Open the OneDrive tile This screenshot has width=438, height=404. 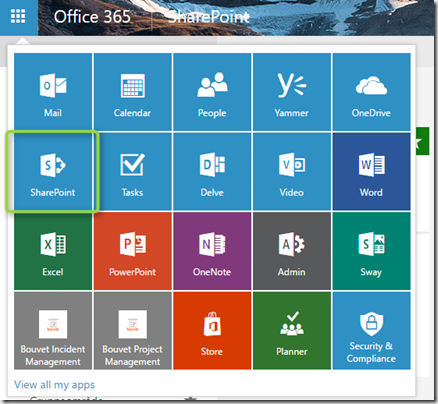371,92
